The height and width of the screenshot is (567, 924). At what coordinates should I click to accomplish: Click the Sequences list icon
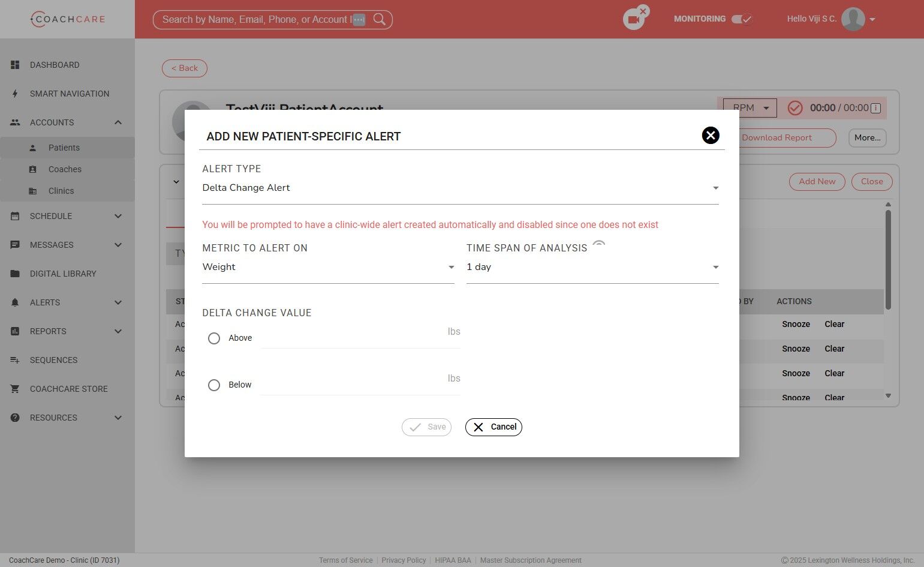coord(16,360)
